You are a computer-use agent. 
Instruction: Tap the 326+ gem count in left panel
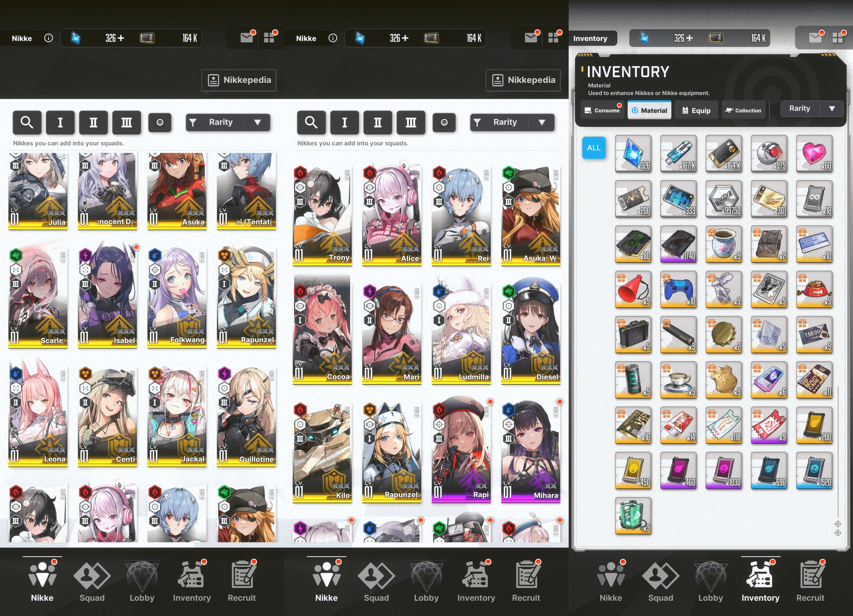(x=114, y=38)
